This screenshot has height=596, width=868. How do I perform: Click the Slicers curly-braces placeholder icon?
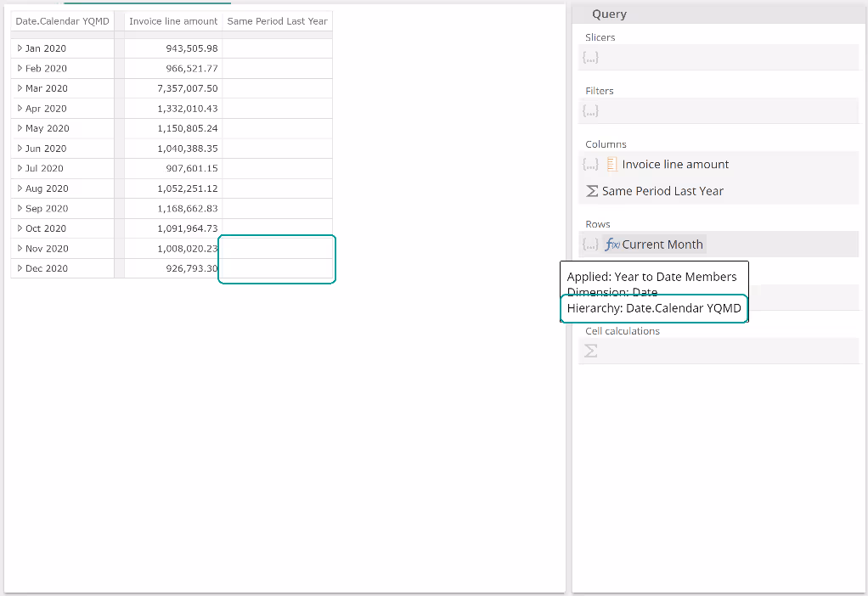click(590, 58)
